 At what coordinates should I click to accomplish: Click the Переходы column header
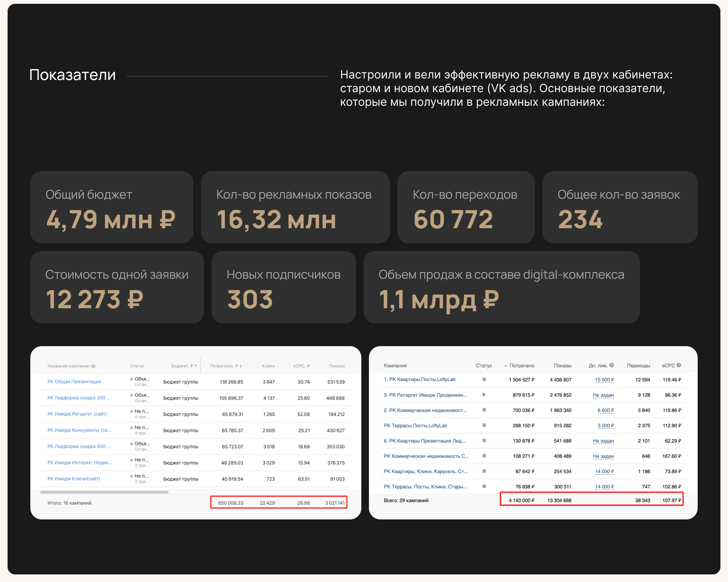pos(638,366)
